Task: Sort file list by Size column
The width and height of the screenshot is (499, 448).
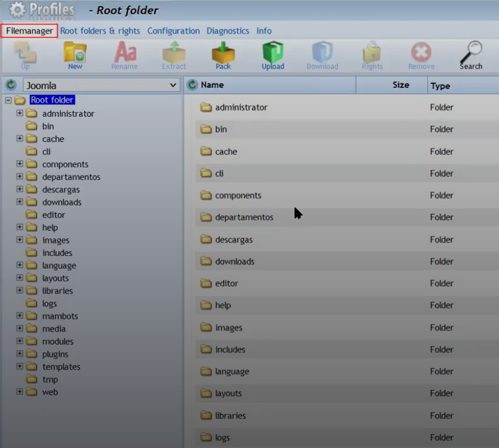Action: pyautogui.click(x=401, y=85)
